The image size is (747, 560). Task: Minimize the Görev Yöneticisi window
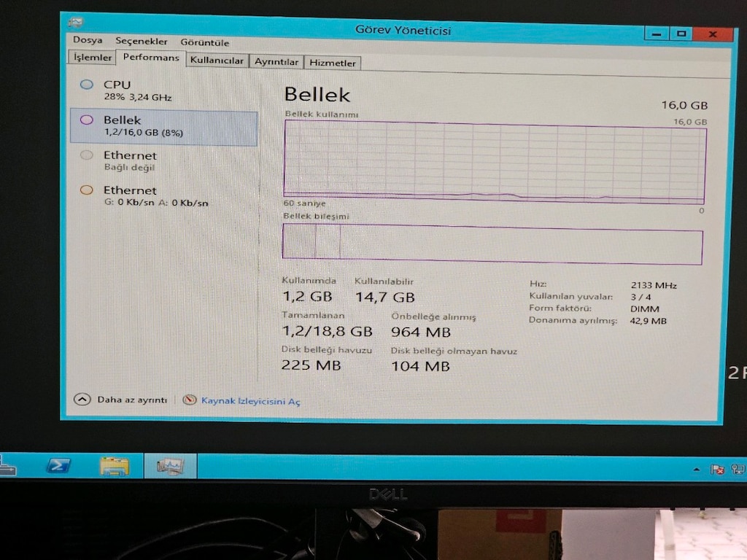coord(657,34)
